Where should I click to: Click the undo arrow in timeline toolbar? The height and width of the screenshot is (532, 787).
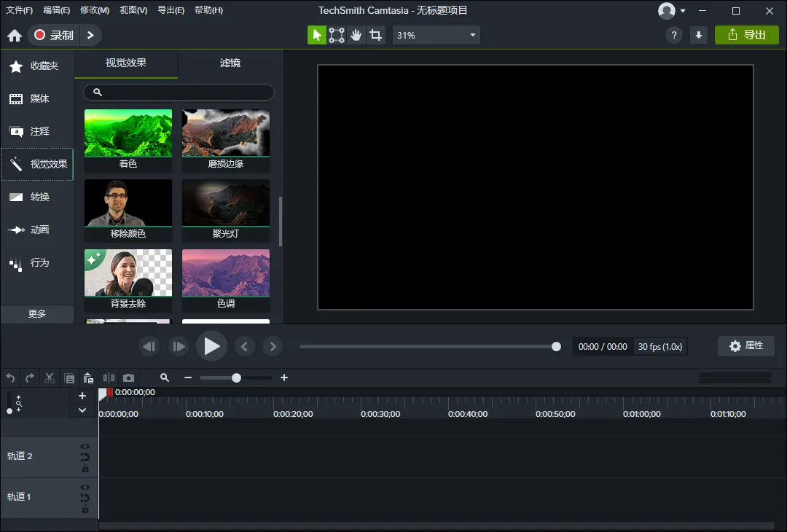coord(10,378)
